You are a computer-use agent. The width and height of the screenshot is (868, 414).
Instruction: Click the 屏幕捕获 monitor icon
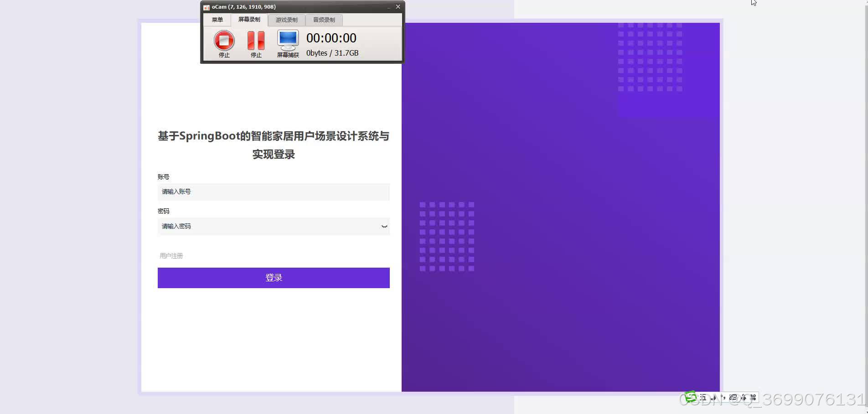pyautogui.click(x=288, y=41)
